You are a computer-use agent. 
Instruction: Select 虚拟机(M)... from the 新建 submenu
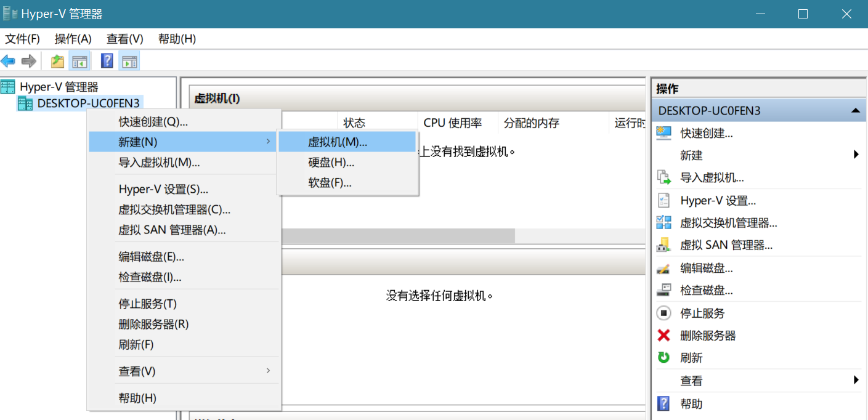[x=337, y=142]
